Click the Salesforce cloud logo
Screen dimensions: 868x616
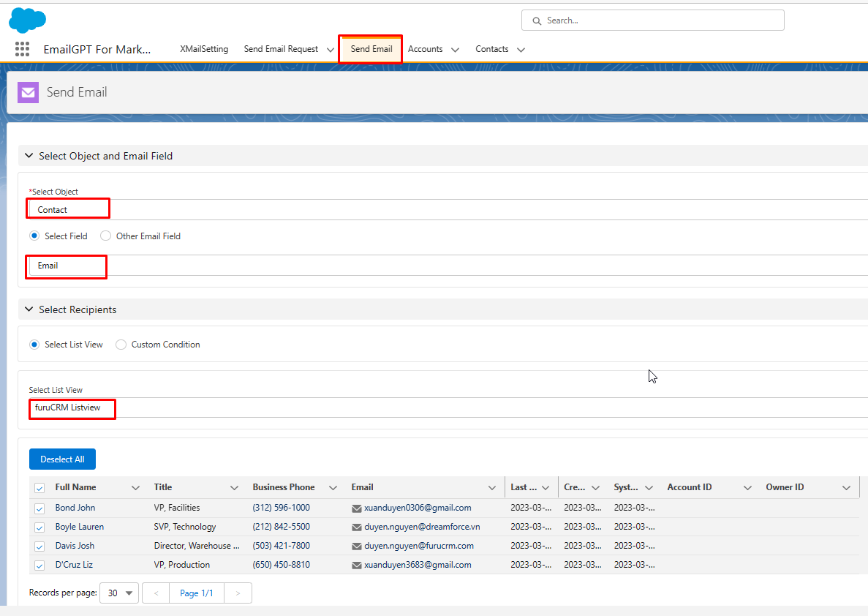[28, 20]
